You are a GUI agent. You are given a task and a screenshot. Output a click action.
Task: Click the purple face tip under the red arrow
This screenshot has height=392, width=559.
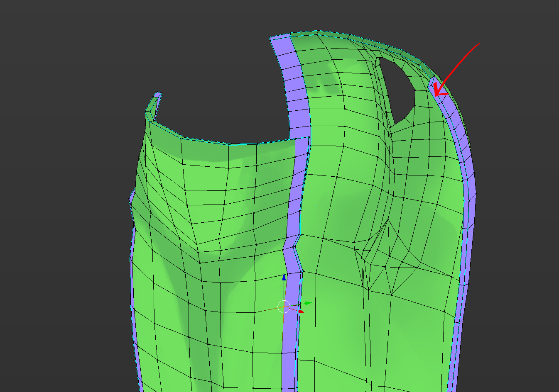[432, 81]
